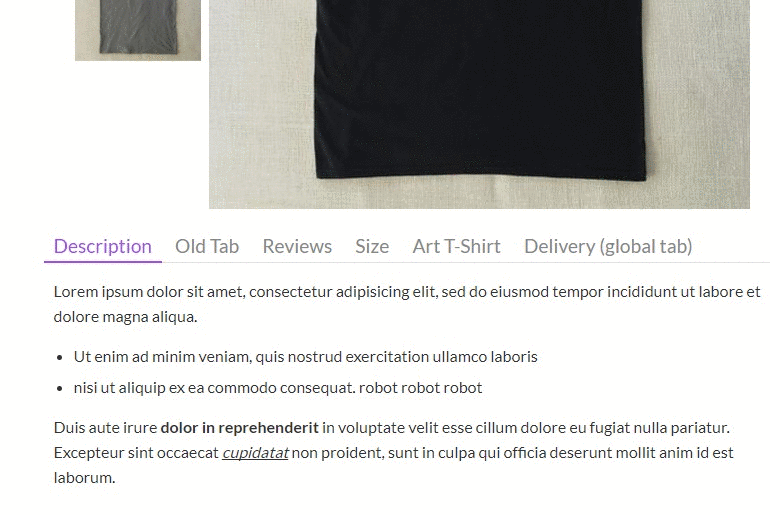Follow the underlined cupidatat link
This screenshot has width=770, height=515.
tap(255, 453)
